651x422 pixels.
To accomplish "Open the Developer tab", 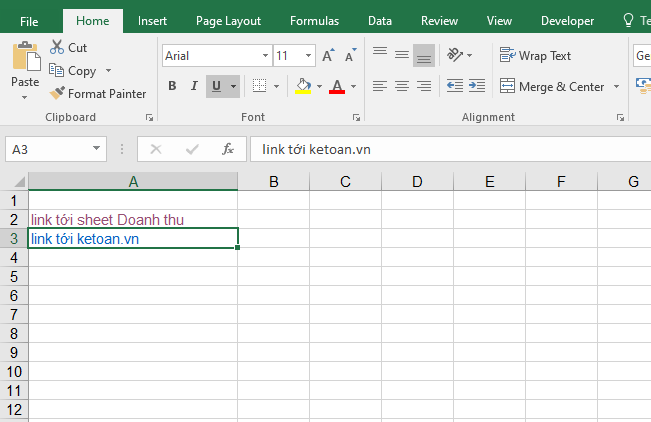I will tap(567, 21).
